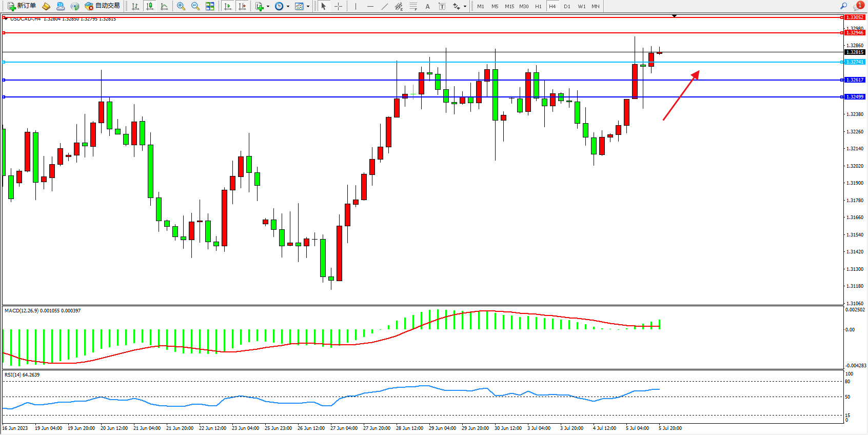
Task: Select the text label 'A' tool
Action: 427,6
